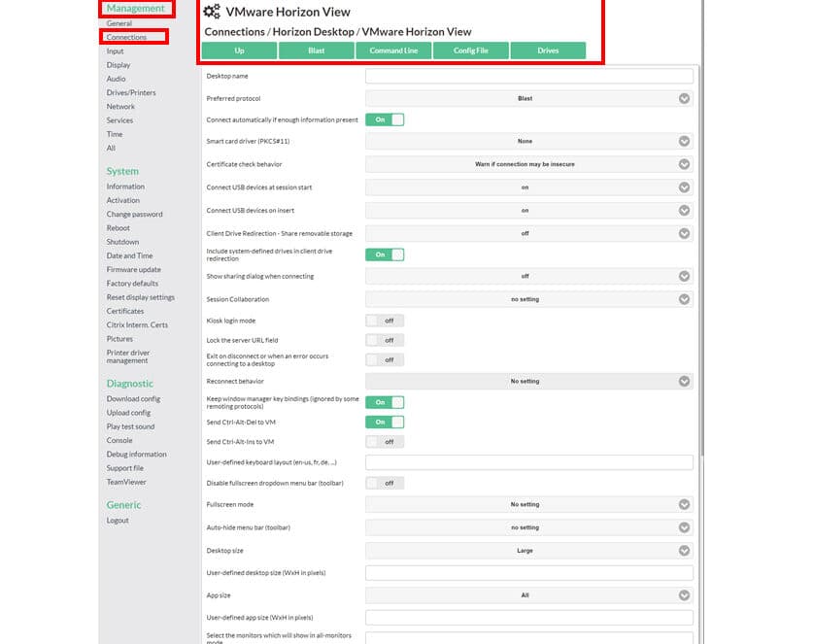Click the gears icon beside VMware Horizon View
The image size is (813, 644).
pos(212,12)
